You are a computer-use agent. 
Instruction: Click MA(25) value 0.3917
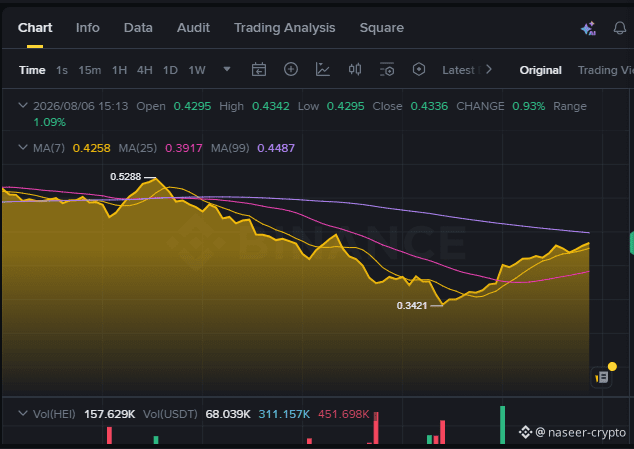184,148
